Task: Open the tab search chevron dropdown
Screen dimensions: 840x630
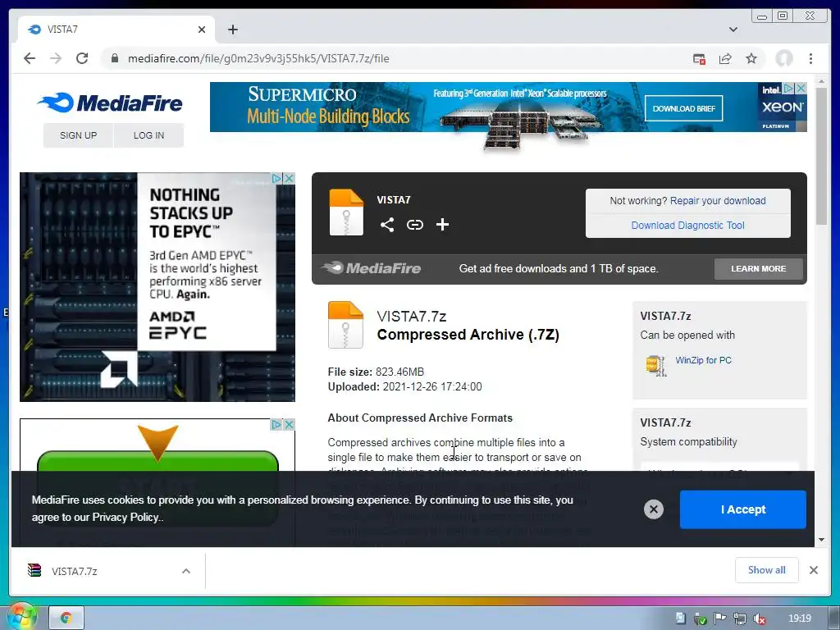Action: pos(733,30)
